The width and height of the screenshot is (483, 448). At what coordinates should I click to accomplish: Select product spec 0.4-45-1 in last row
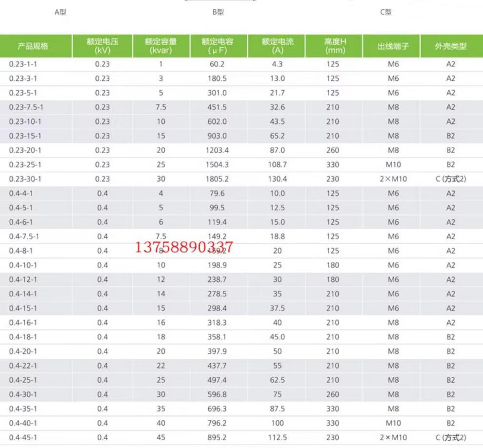[23, 437]
